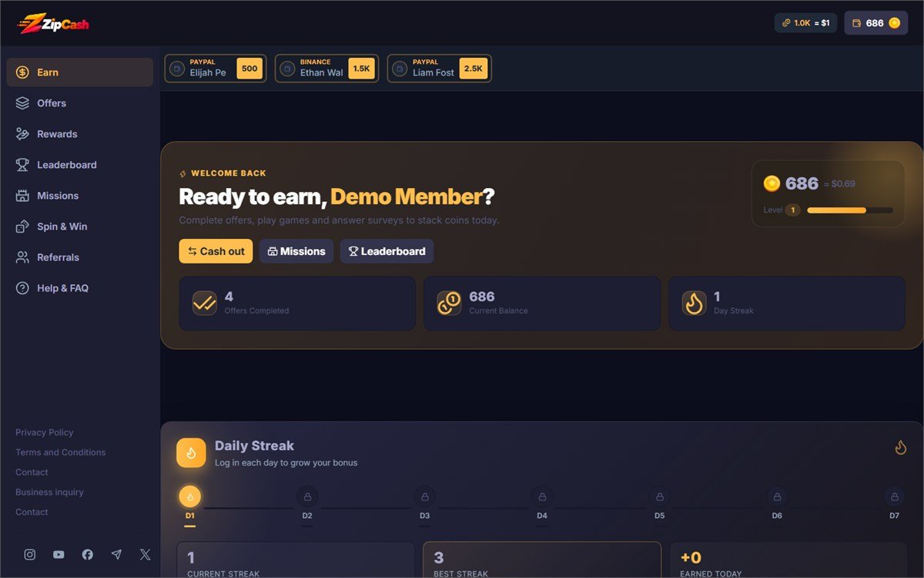Select Missions in the sidebar
This screenshot has height=578, width=924.
click(80, 196)
